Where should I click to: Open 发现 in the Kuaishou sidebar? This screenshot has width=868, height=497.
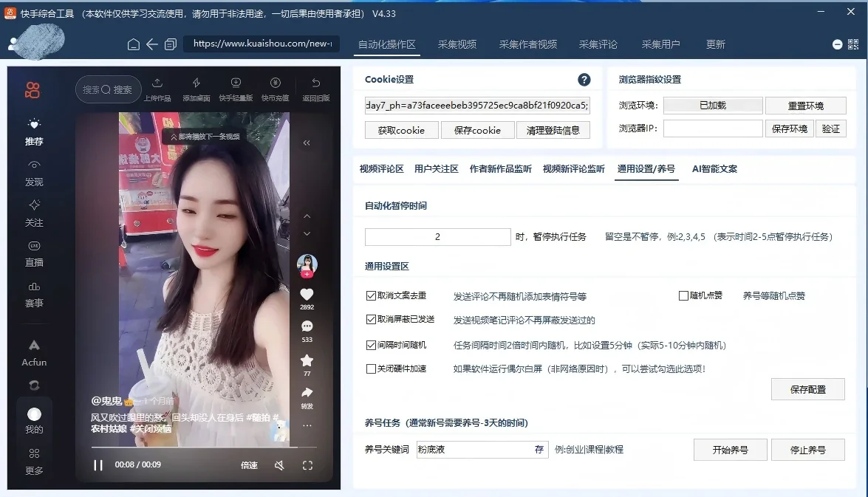(x=34, y=174)
